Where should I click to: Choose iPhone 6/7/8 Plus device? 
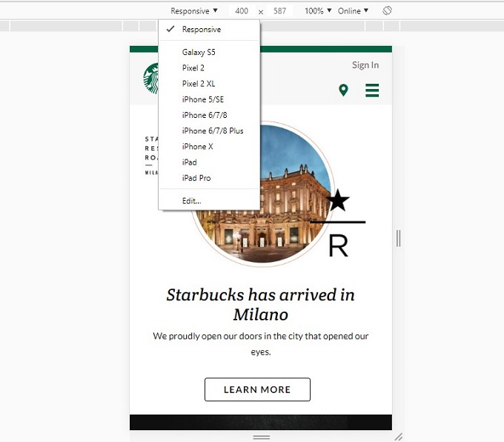tap(209, 131)
